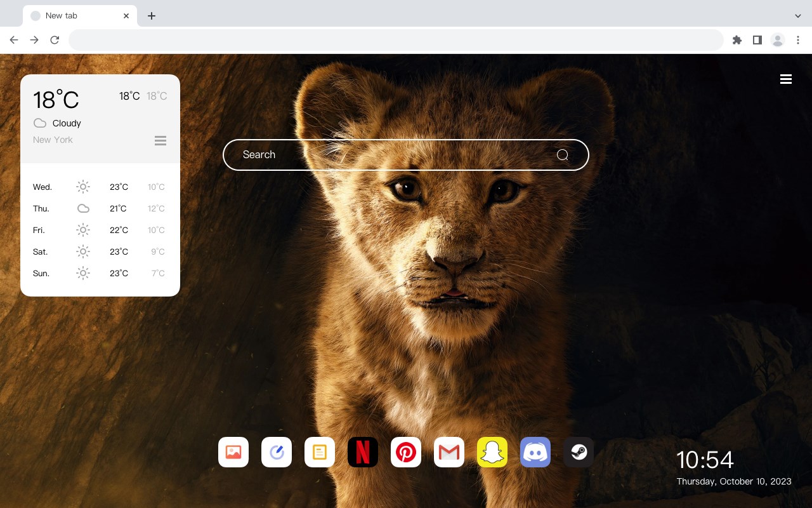The height and width of the screenshot is (508, 812).
Task: Focus the Search input field
Action: tap(406, 155)
